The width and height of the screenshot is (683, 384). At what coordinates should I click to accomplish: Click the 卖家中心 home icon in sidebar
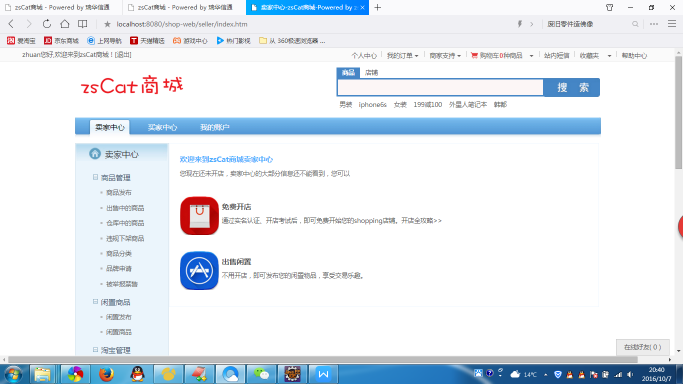(95, 154)
